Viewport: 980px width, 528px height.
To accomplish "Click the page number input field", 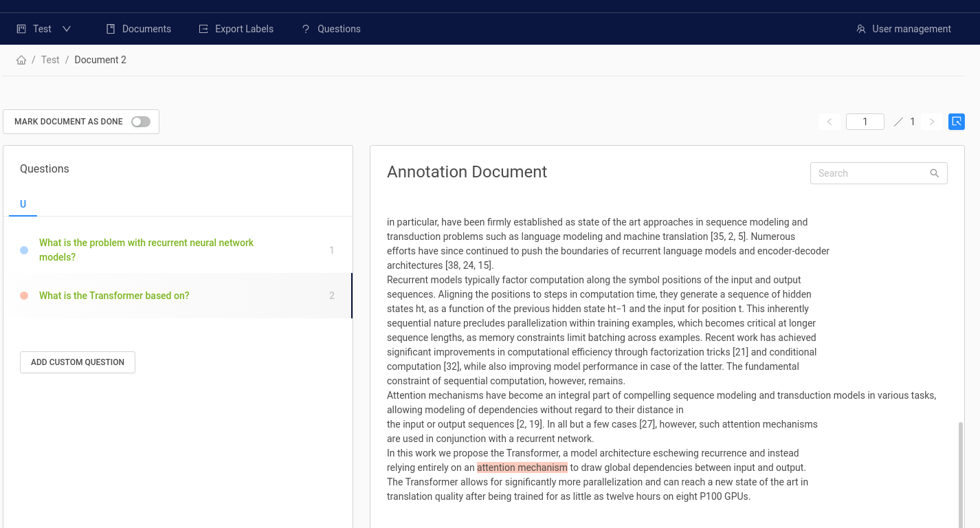I will 865,122.
